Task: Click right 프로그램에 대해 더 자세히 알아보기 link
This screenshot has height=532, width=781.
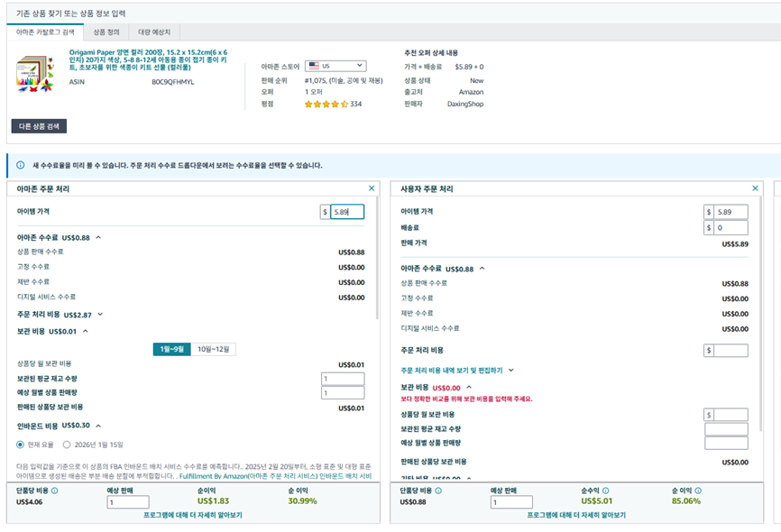Action: point(576,515)
